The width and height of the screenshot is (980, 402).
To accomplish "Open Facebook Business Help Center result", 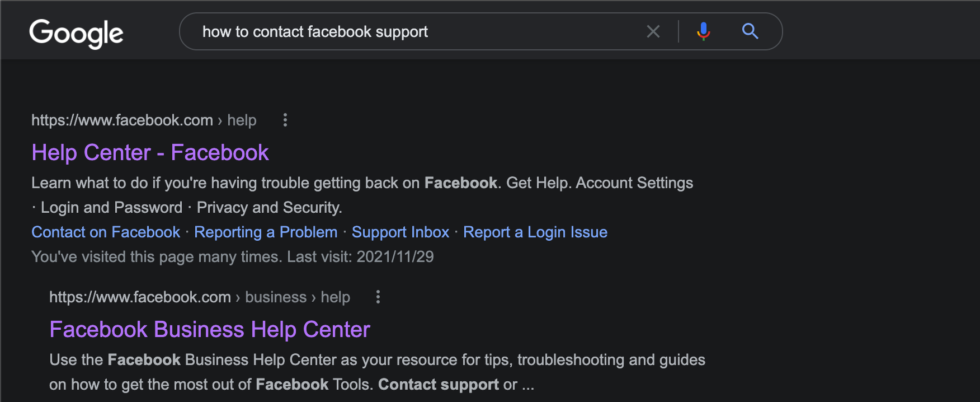I will pos(210,329).
